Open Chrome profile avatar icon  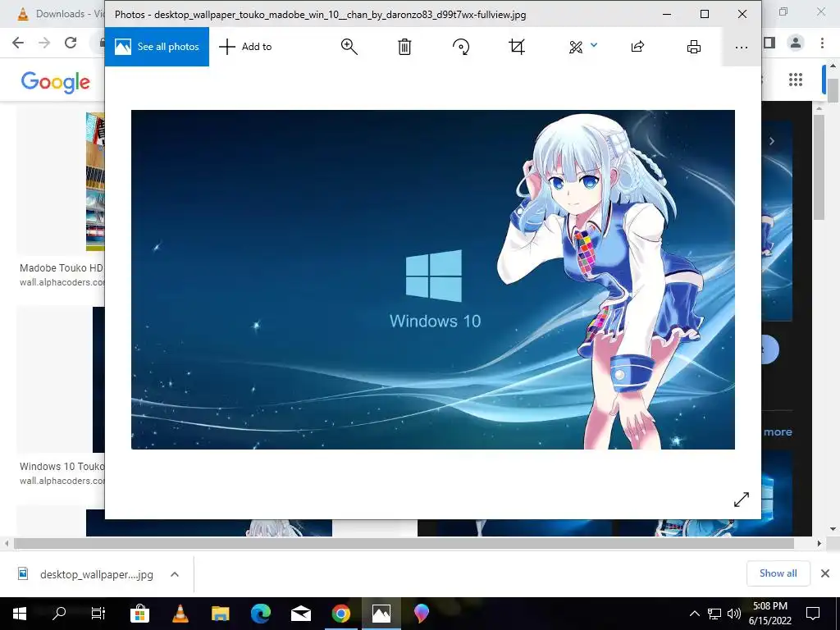[x=796, y=43]
